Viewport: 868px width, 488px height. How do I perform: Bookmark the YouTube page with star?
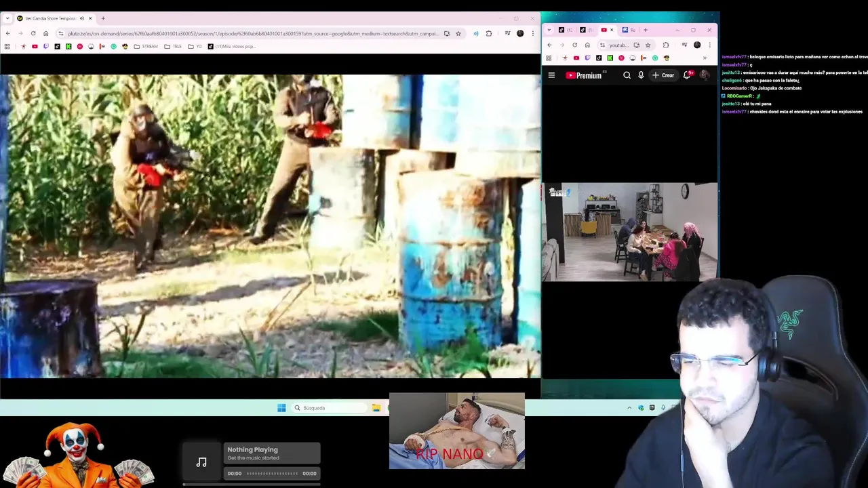[648, 45]
